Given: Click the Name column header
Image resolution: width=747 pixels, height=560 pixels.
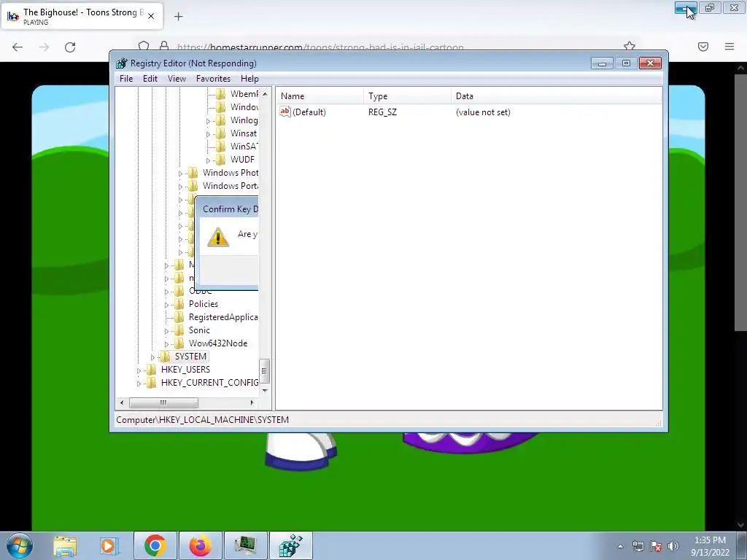Looking at the screenshot, I should click(x=320, y=96).
